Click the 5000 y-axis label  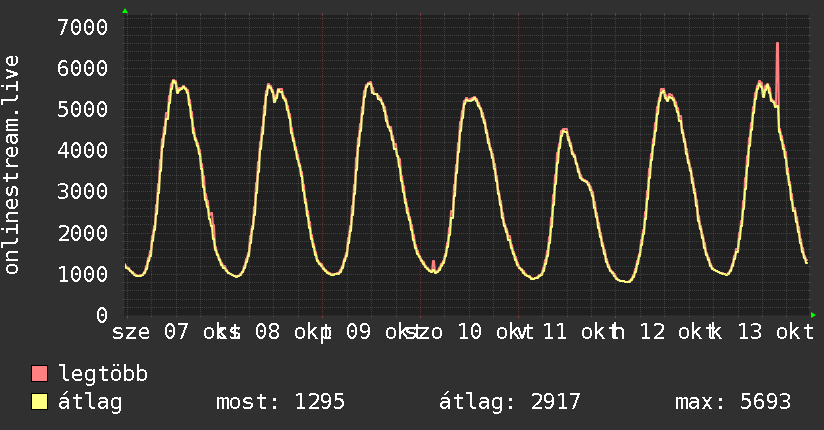pyautogui.click(x=83, y=109)
